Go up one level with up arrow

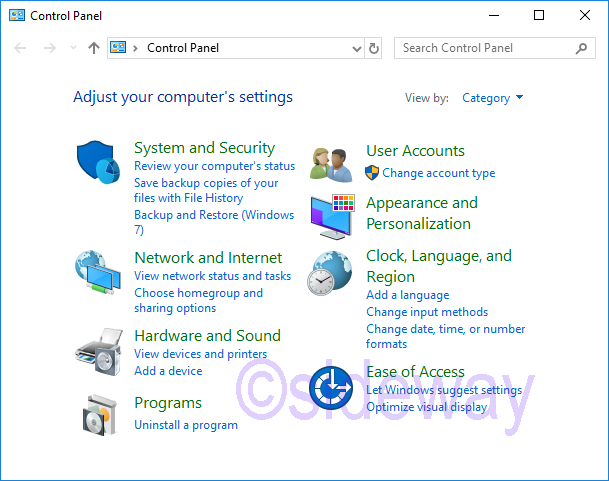pyautogui.click(x=94, y=48)
